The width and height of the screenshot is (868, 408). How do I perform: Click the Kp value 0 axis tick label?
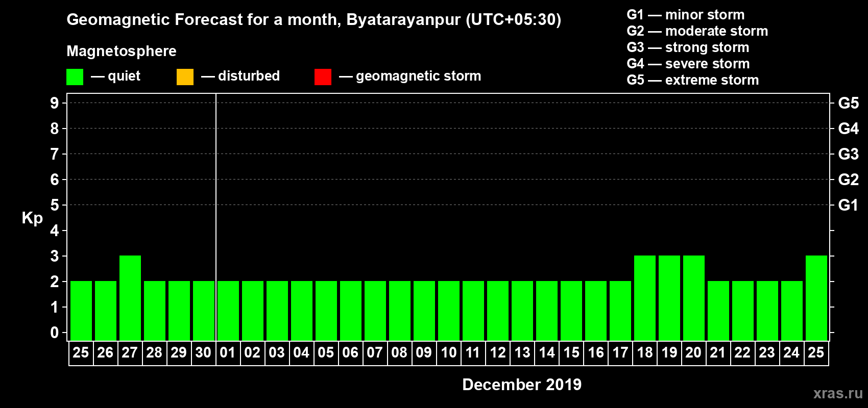tap(55, 333)
